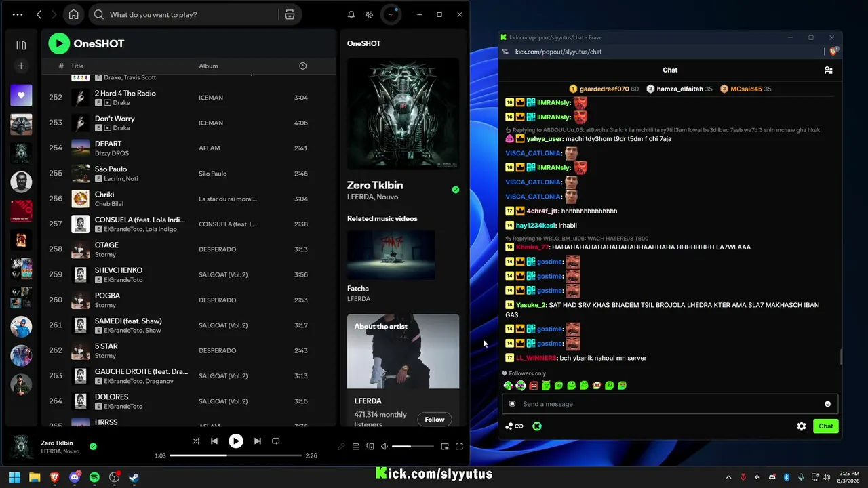868x488 pixels.
Task: Open Friend Activity in Spotify
Action: tap(369, 14)
